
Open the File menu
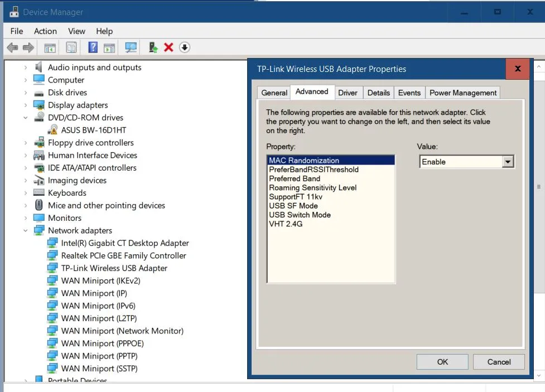pos(17,31)
